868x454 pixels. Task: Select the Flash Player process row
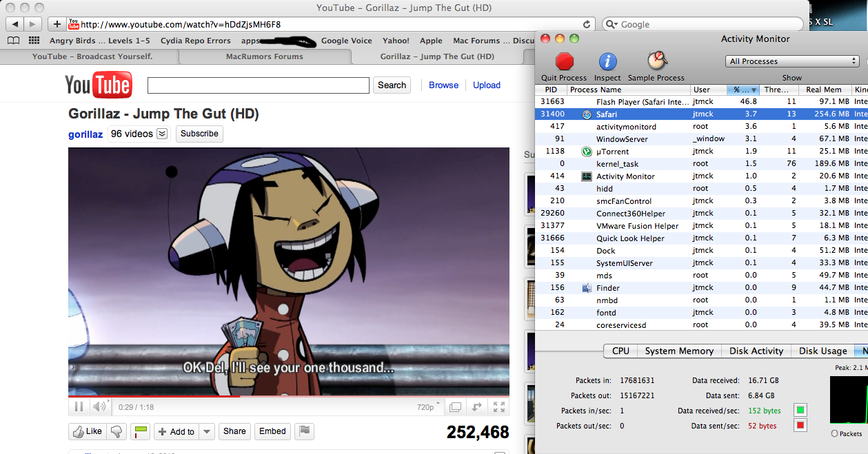tap(701, 102)
